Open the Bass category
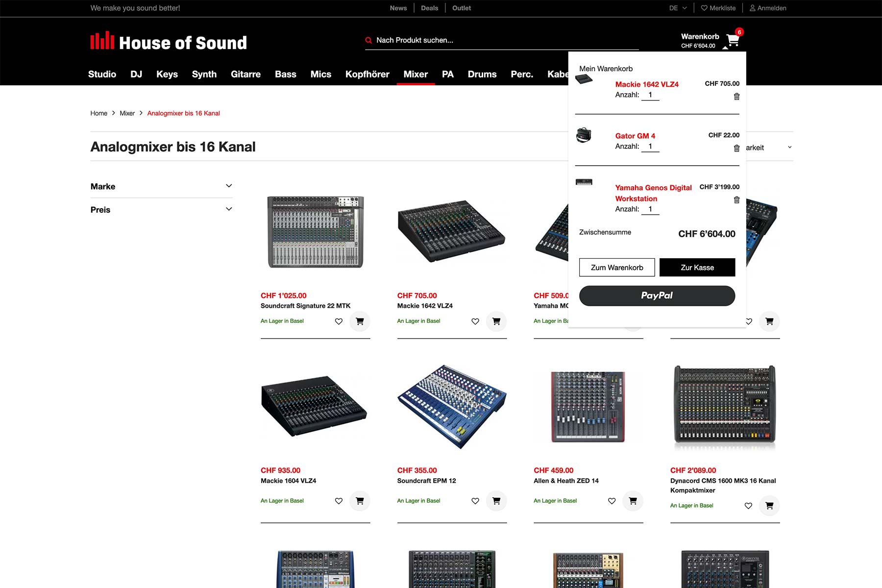Image resolution: width=882 pixels, height=588 pixels. coord(286,74)
